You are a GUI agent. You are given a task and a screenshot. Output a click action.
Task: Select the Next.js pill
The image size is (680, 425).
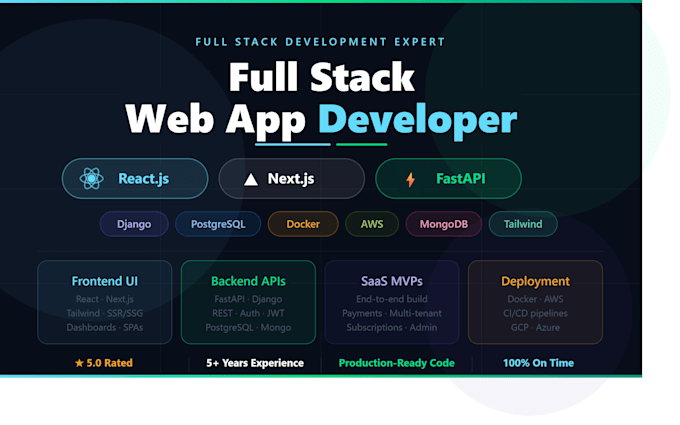click(x=291, y=178)
